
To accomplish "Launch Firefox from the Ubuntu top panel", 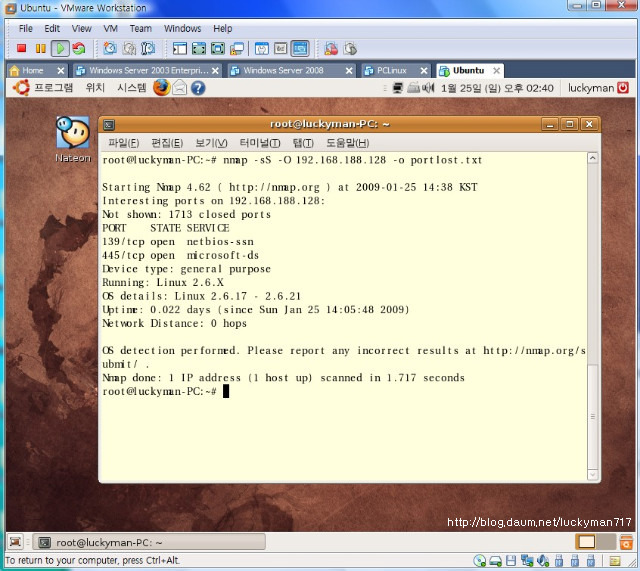I will click(x=161, y=88).
